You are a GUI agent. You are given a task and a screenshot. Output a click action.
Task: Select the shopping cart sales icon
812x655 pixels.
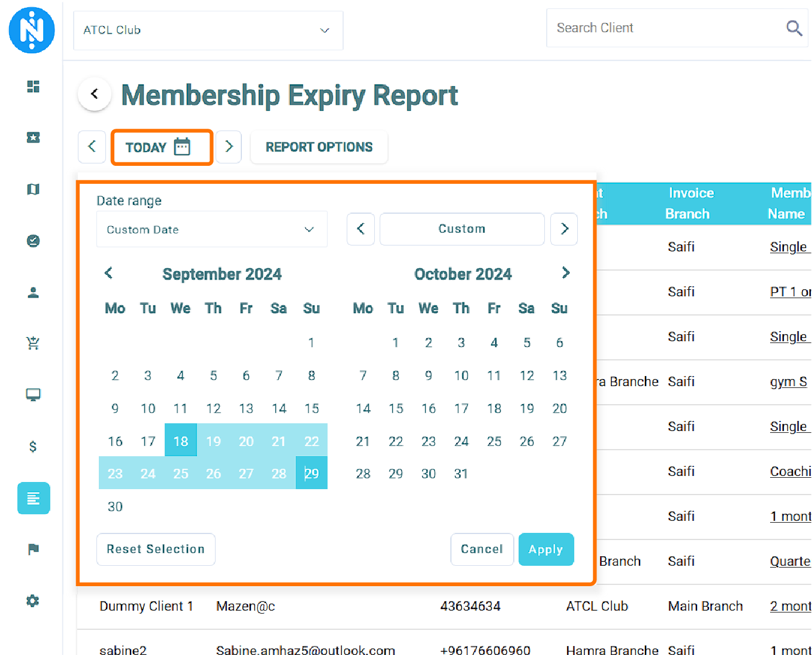tap(32, 343)
